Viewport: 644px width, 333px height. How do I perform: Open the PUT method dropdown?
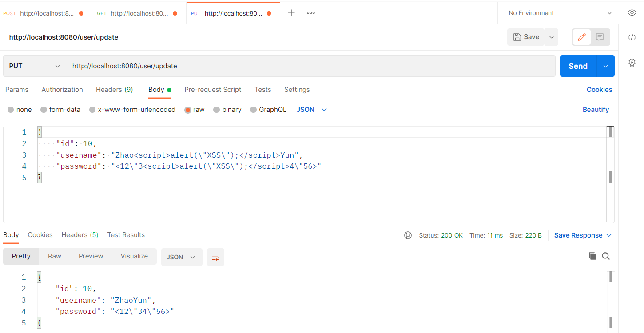[35, 66]
